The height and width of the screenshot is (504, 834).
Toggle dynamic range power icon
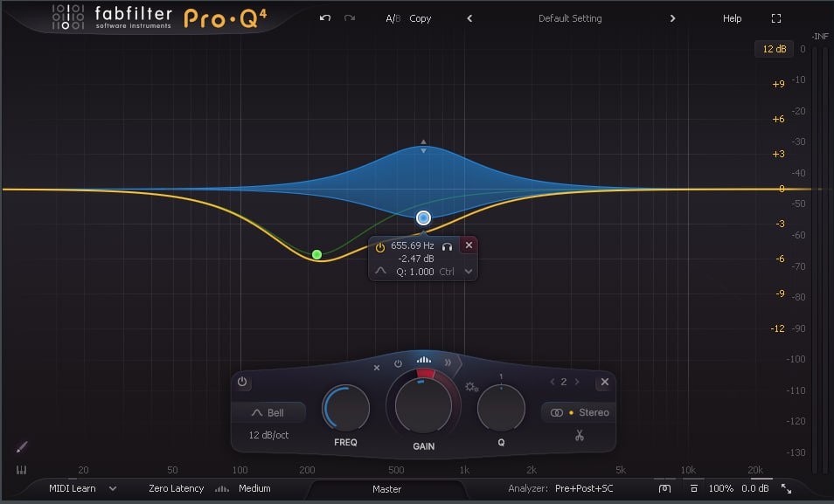point(398,364)
